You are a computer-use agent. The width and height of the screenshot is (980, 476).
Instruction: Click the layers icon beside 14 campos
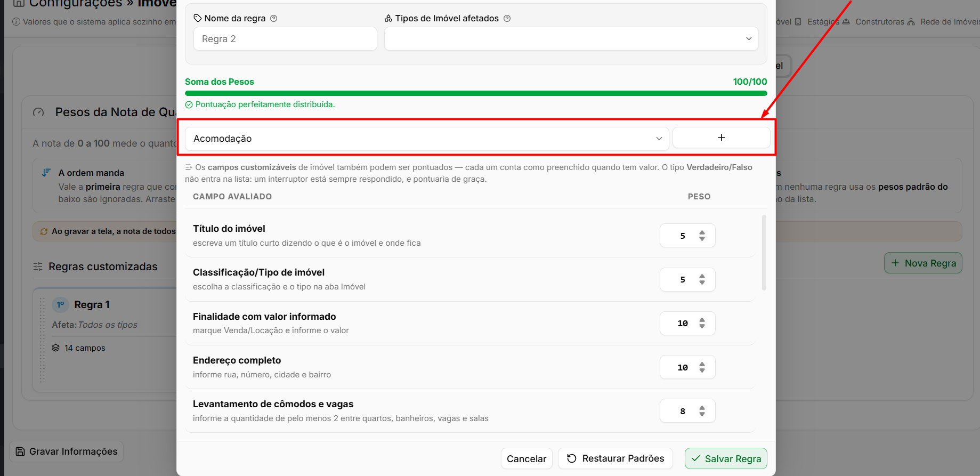tap(56, 348)
